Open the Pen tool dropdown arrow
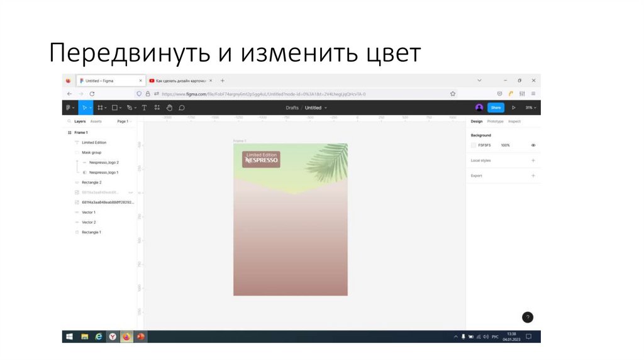 (x=135, y=108)
